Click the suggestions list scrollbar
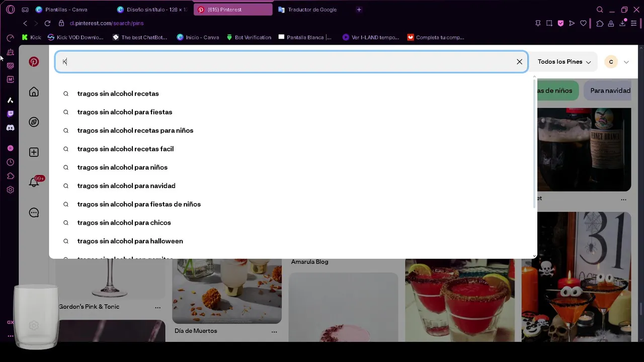Viewport: 644px width, 362px height. coord(534,143)
